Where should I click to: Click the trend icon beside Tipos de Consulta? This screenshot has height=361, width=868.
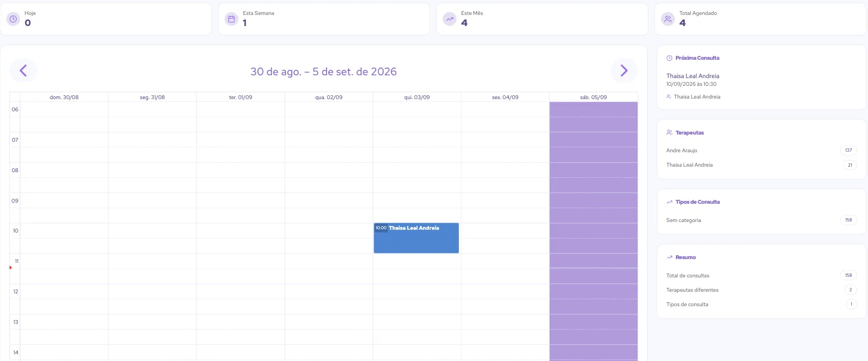(669, 202)
